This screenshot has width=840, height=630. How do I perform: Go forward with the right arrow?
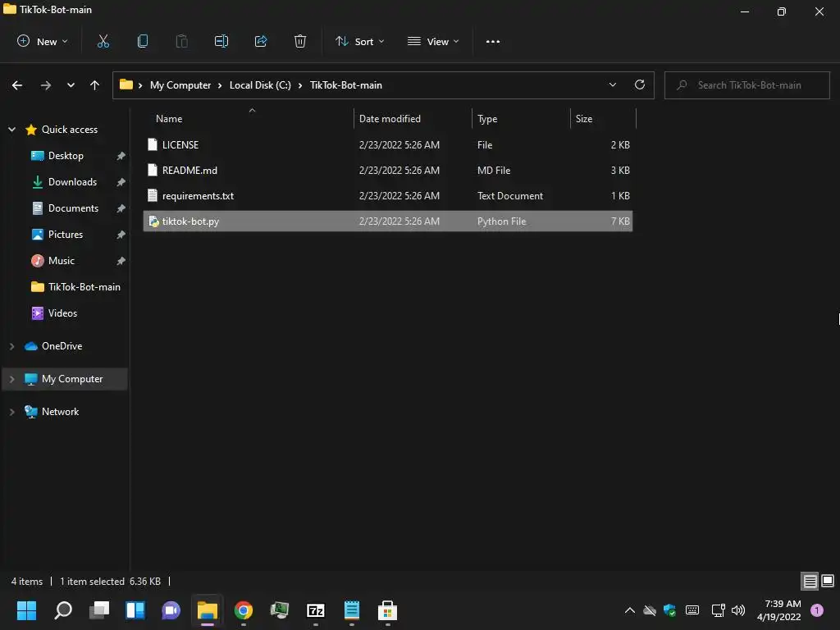tap(46, 85)
